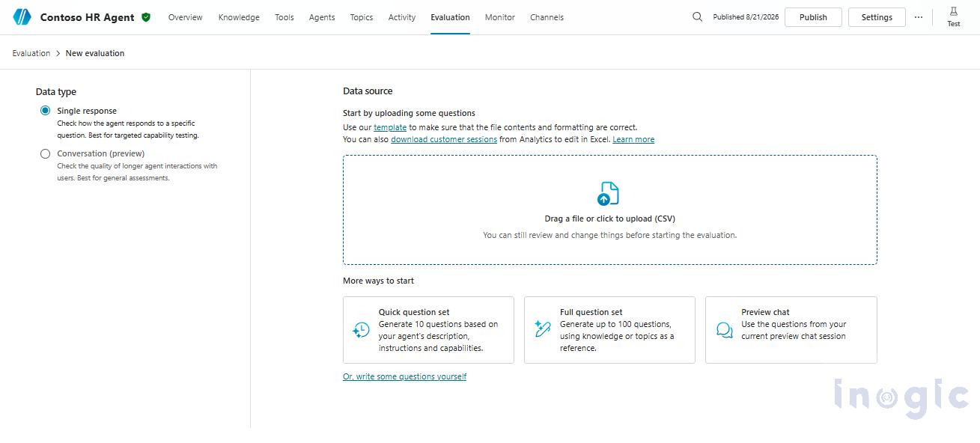Open the Learn more link

[633, 139]
